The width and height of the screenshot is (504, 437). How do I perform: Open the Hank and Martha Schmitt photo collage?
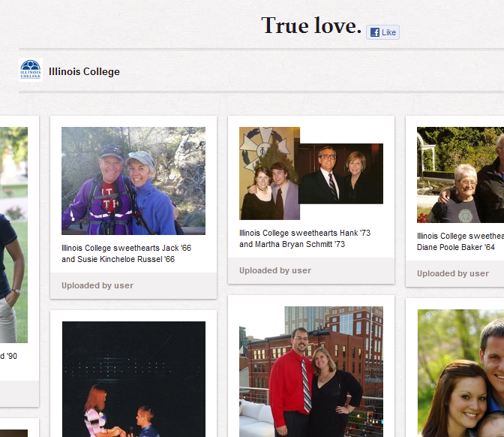click(311, 173)
